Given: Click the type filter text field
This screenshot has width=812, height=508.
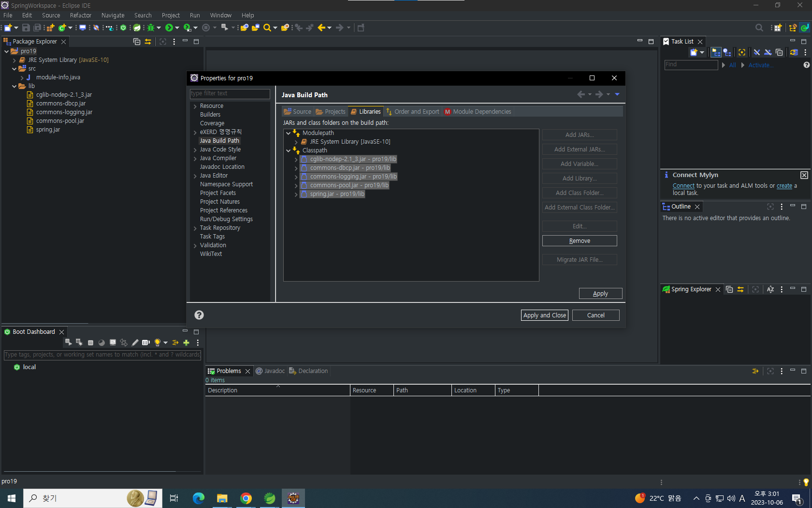Looking at the screenshot, I should (230, 93).
